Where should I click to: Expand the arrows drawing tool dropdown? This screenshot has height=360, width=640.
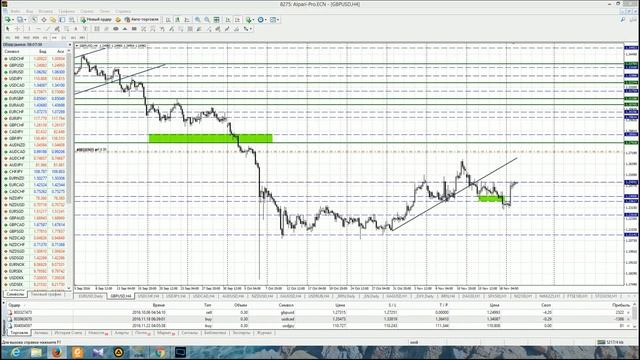coord(251,29)
